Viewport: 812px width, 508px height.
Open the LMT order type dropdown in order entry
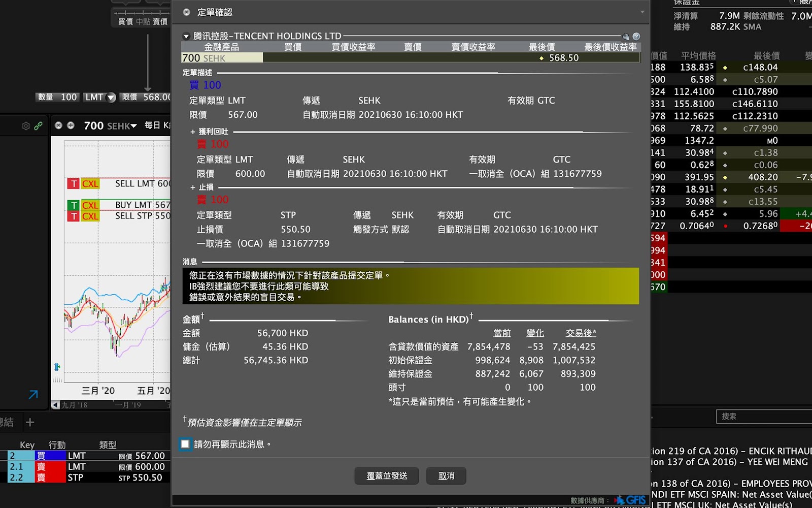point(111,98)
